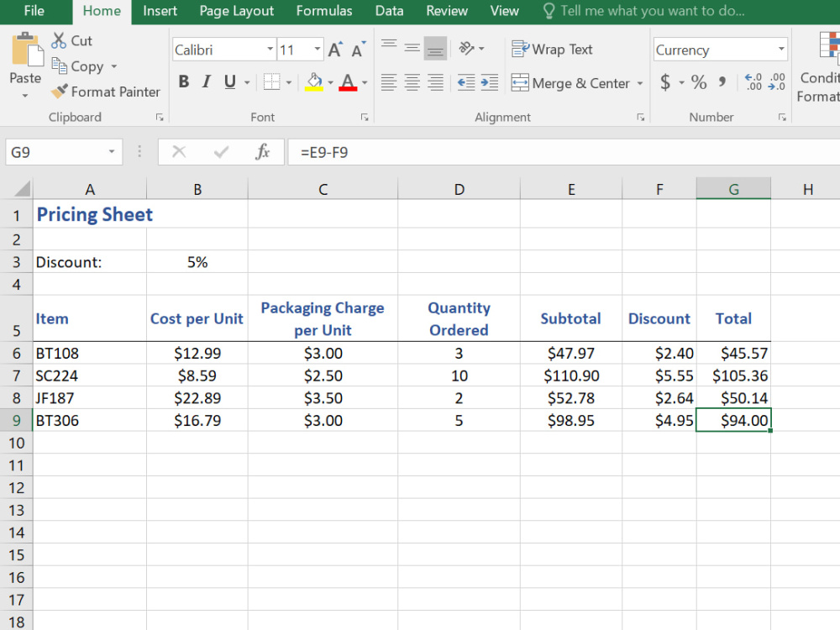Open Number group dialog launcher

(x=782, y=118)
